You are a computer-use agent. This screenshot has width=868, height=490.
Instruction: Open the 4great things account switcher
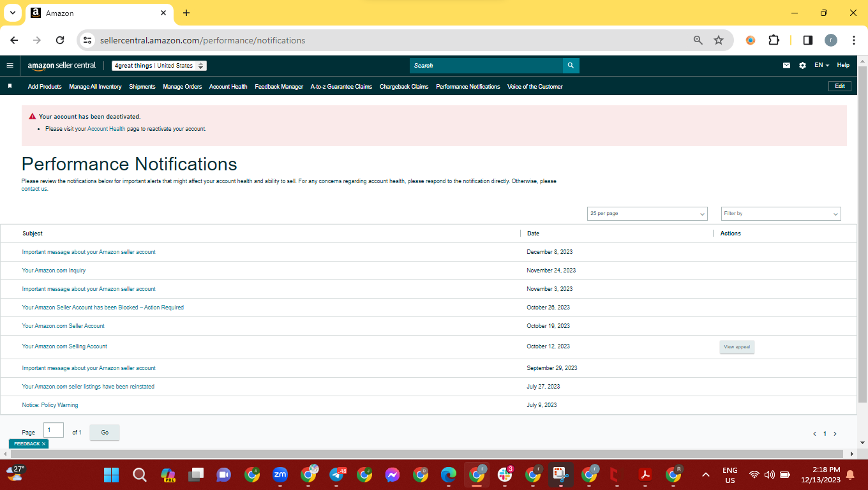tap(159, 66)
